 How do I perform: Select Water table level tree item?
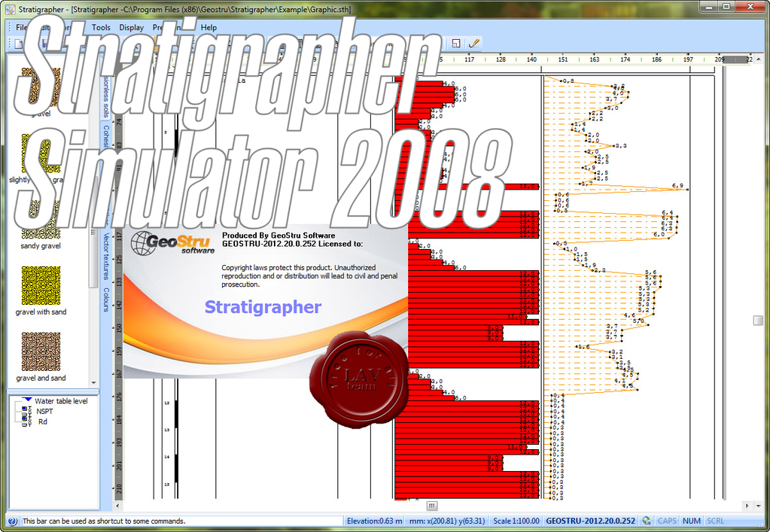pyautogui.click(x=61, y=401)
